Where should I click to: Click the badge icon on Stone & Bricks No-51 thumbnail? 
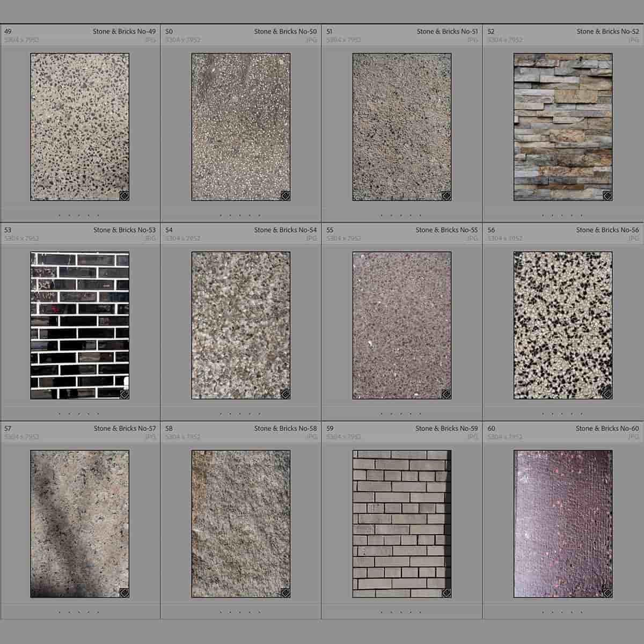tap(447, 195)
